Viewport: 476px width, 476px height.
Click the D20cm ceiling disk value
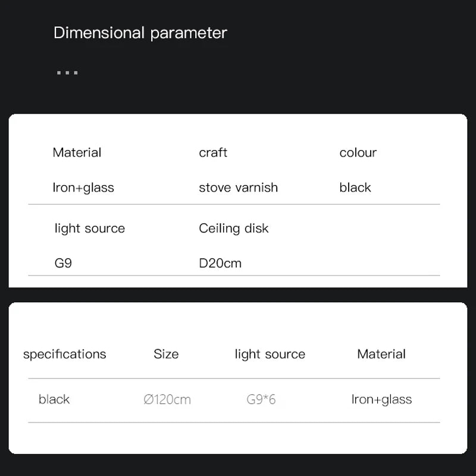pyautogui.click(x=220, y=263)
